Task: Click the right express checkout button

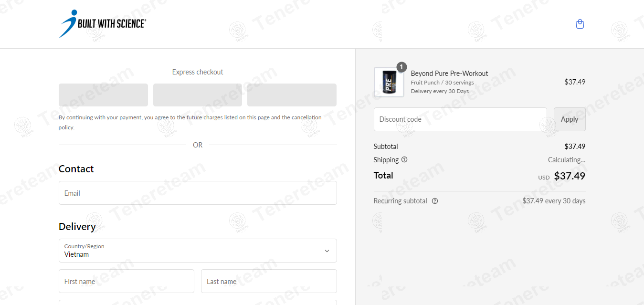Action: [x=292, y=95]
